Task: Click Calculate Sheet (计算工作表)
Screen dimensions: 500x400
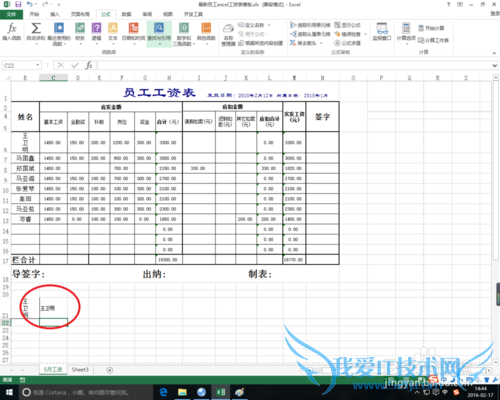Action: click(x=433, y=40)
